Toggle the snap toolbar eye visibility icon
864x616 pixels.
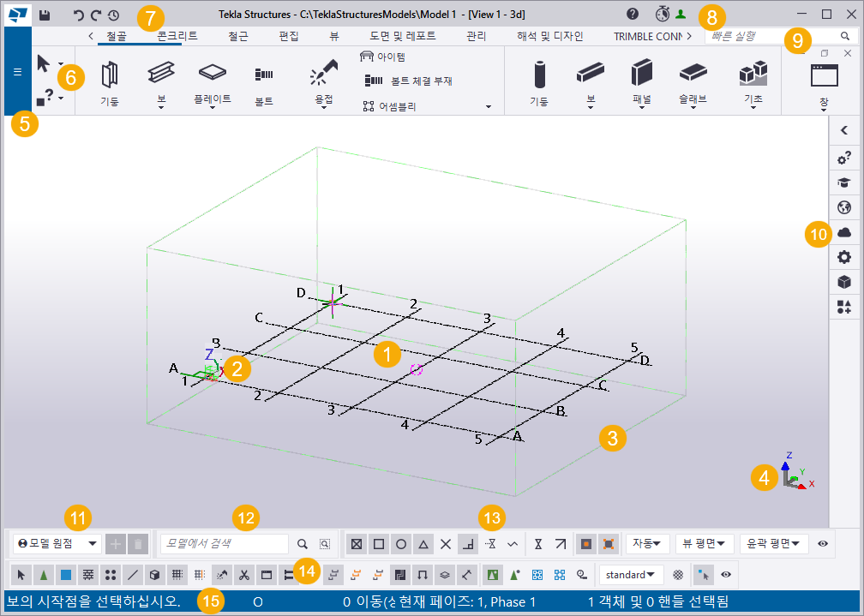click(823, 543)
